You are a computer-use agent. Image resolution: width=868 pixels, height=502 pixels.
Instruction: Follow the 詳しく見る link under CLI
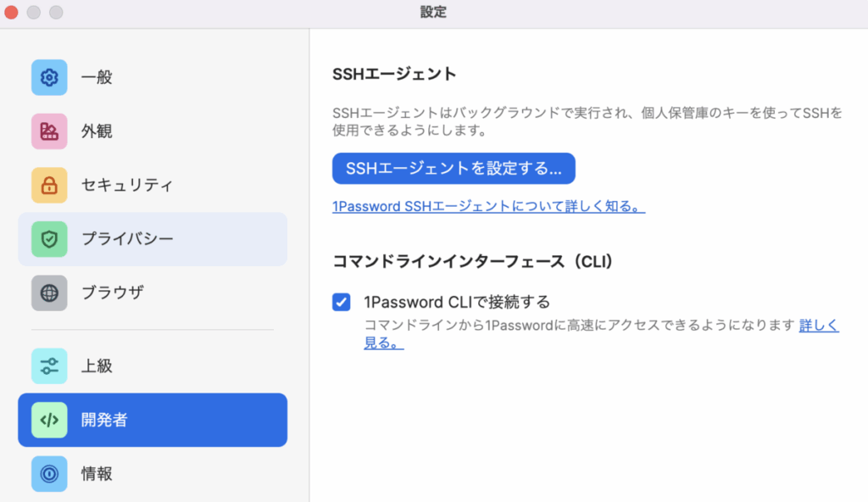click(819, 326)
